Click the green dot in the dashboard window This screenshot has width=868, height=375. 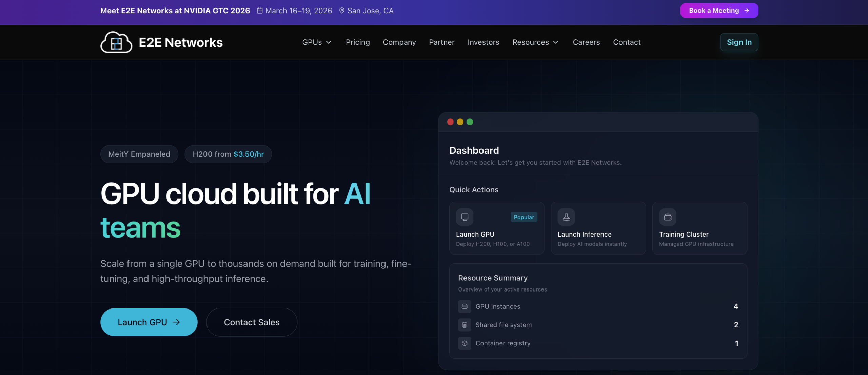point(470,122)
